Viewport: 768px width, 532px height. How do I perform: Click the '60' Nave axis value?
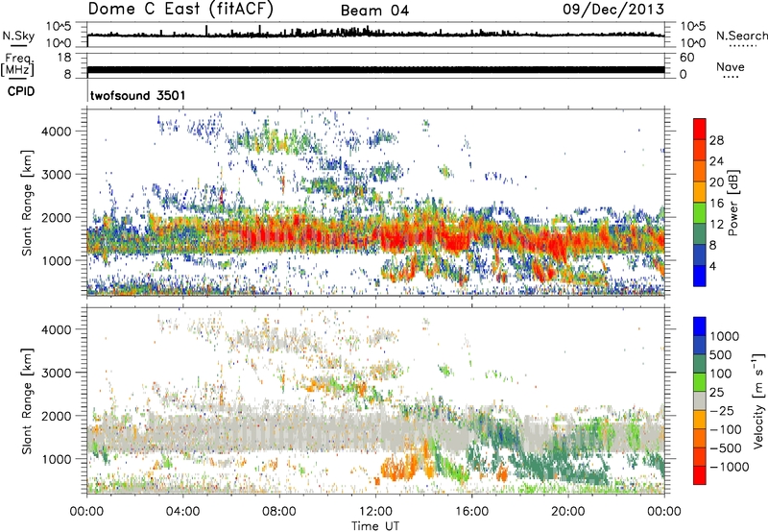(686, 58)
